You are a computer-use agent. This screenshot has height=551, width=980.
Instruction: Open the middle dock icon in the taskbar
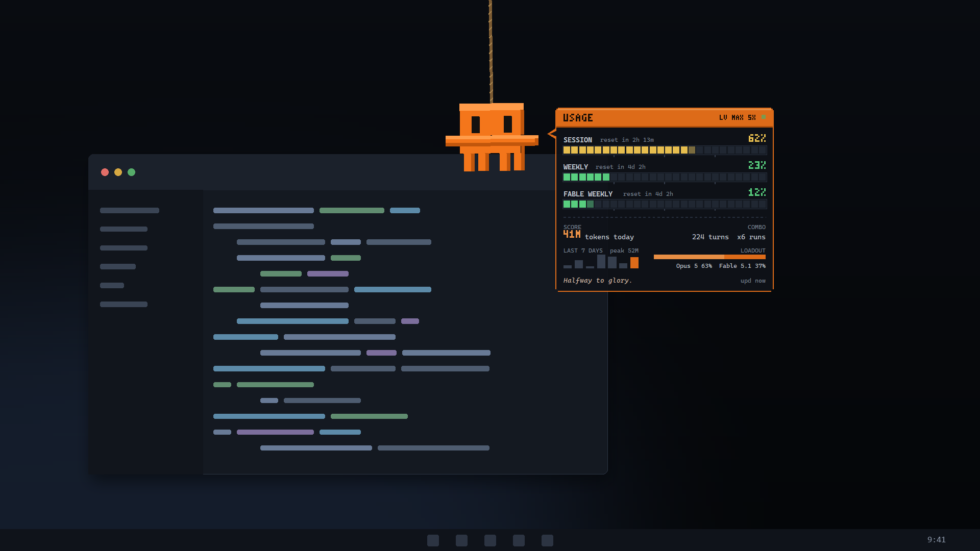point(490,540)
